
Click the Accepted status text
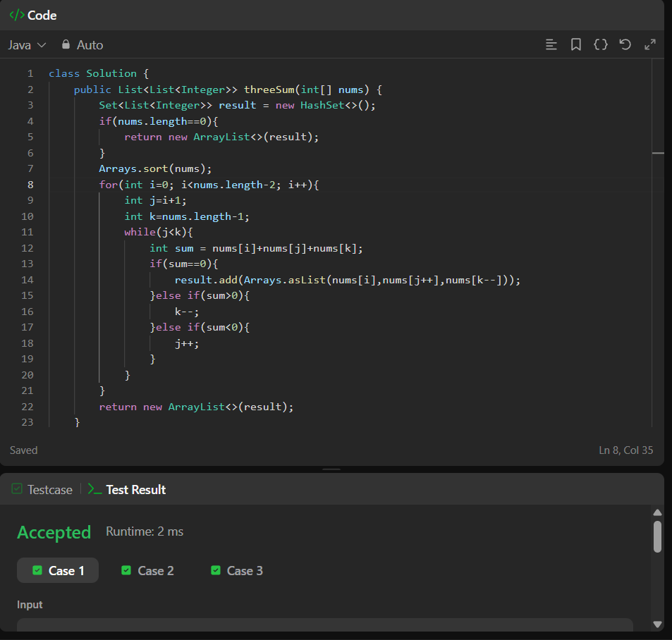(x=54, y=532)
